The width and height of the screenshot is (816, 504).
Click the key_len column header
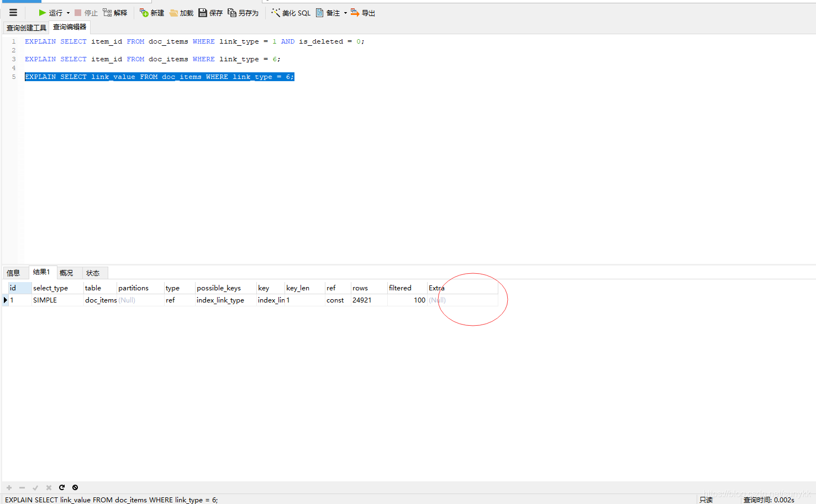coord(305,288)
